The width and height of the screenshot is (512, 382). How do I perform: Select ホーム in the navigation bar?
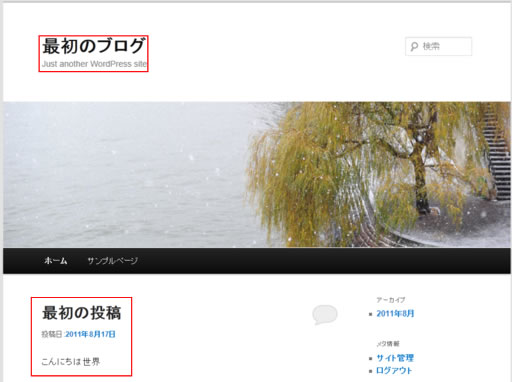click(x=56, y=261)
